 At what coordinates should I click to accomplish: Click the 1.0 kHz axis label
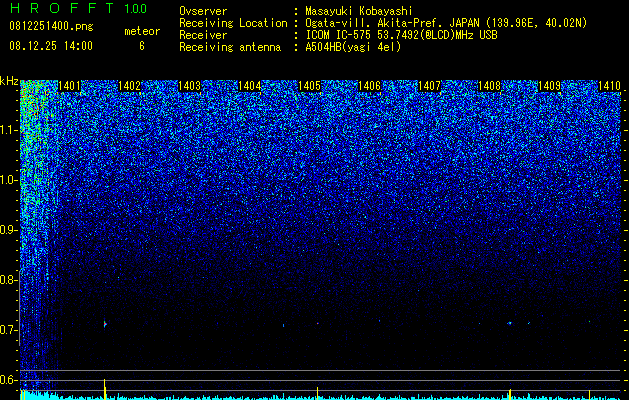[9, 180]
